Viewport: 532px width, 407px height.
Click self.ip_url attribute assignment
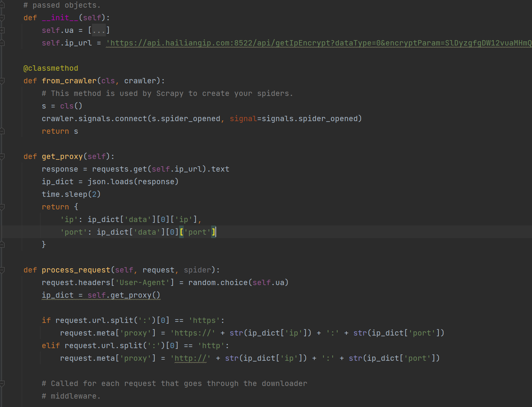67,43
